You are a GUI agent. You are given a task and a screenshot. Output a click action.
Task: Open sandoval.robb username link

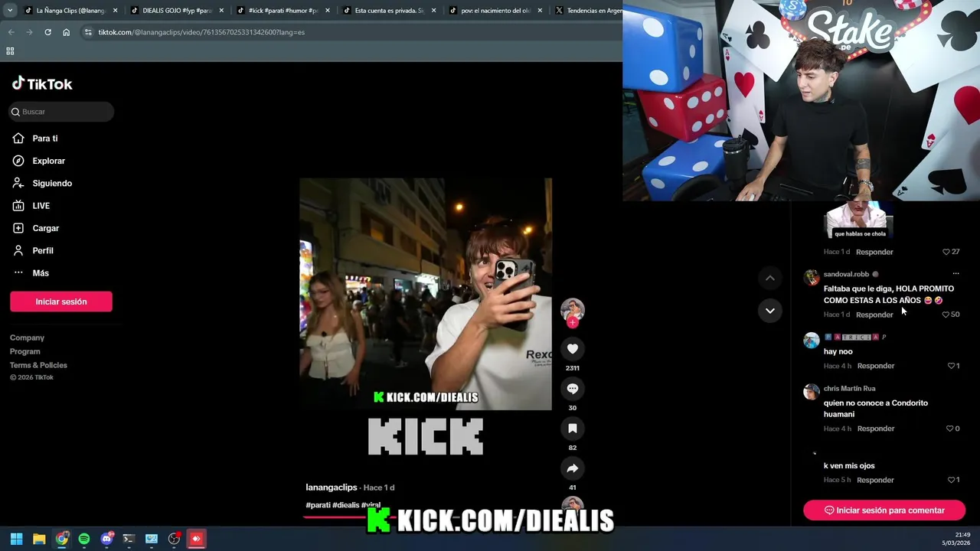[846, 274]
